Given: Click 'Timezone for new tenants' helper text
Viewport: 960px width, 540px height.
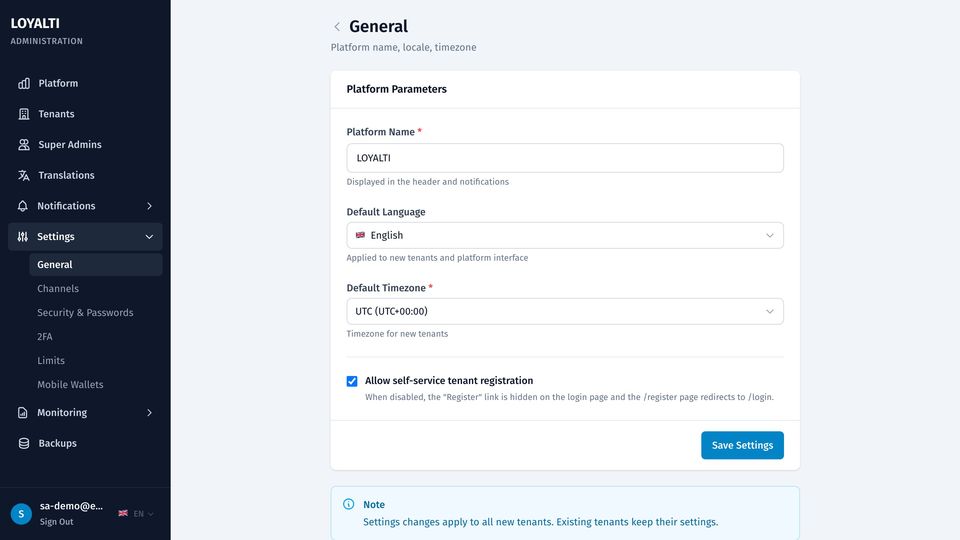Looking at the screenshot, I should [397, 334].
